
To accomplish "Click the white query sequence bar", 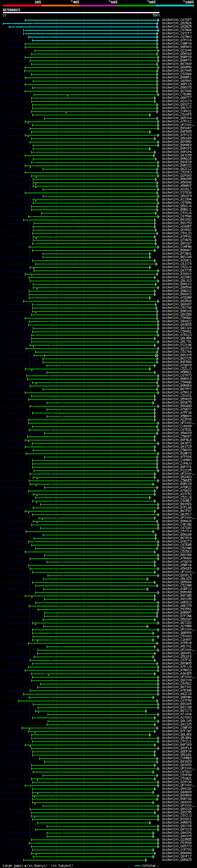I will tap(81, 13).
